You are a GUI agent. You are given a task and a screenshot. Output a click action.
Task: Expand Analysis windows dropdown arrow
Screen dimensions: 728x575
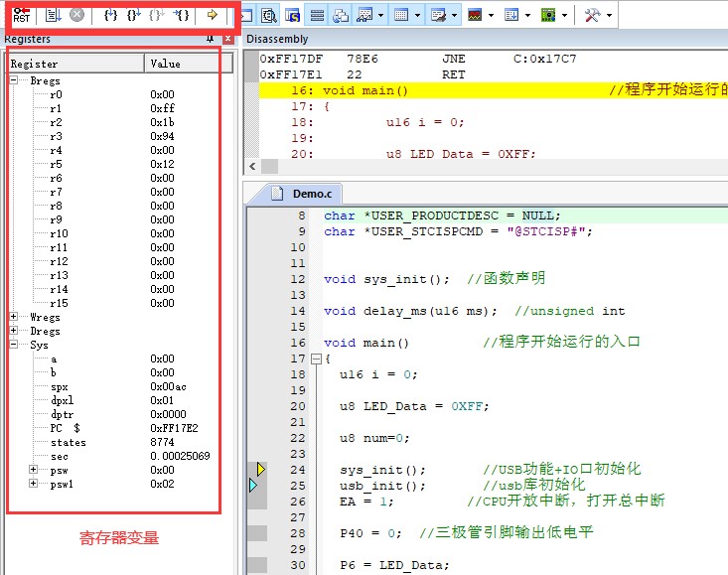pos(491,15)
